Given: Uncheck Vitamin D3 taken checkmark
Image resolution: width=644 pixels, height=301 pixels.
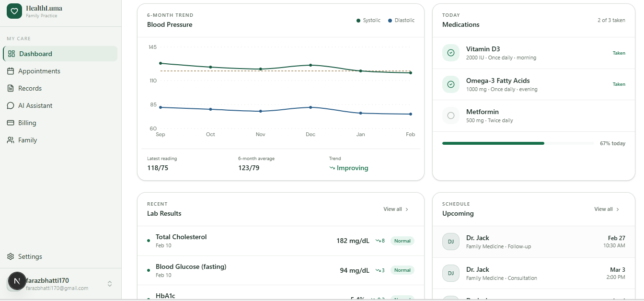Looking at the screenshot, I should click(x=450, y=53).
